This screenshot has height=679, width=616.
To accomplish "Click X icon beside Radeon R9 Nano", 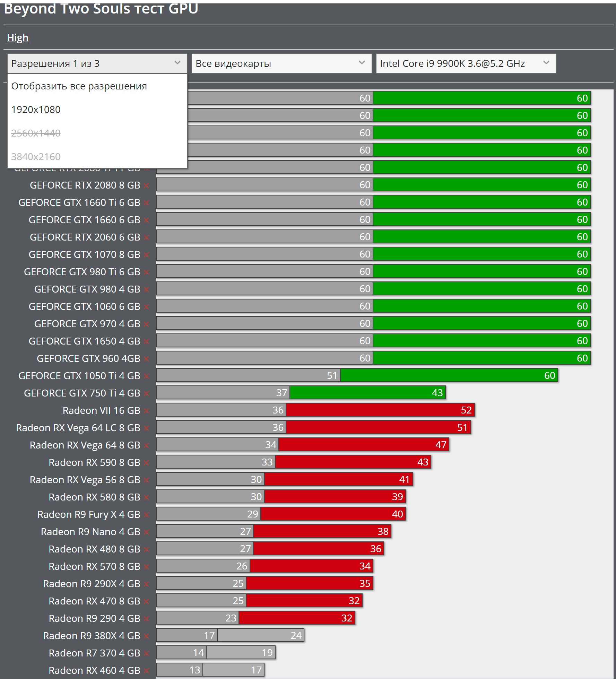I will point(146,532).
